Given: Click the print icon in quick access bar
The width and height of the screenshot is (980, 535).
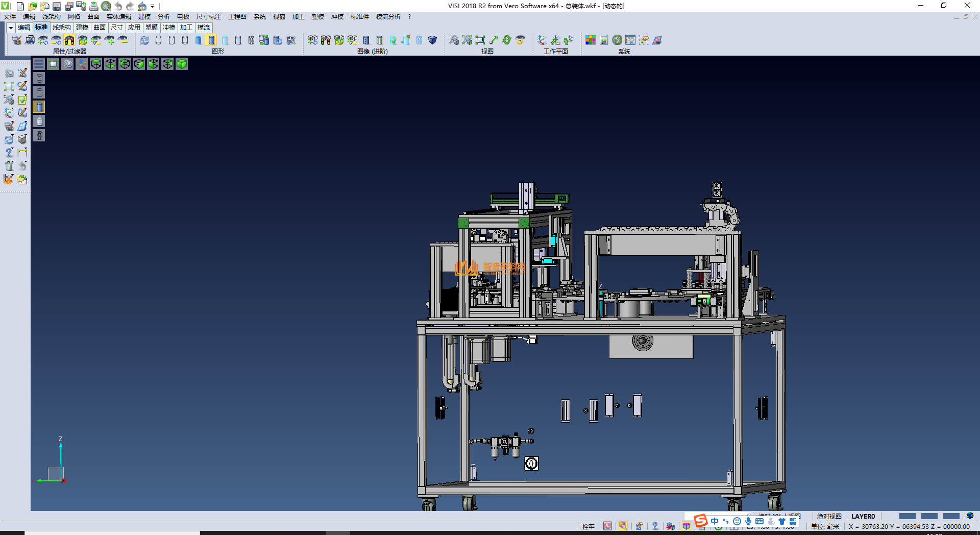Looking at the screenshot, I should pos(93,6).
